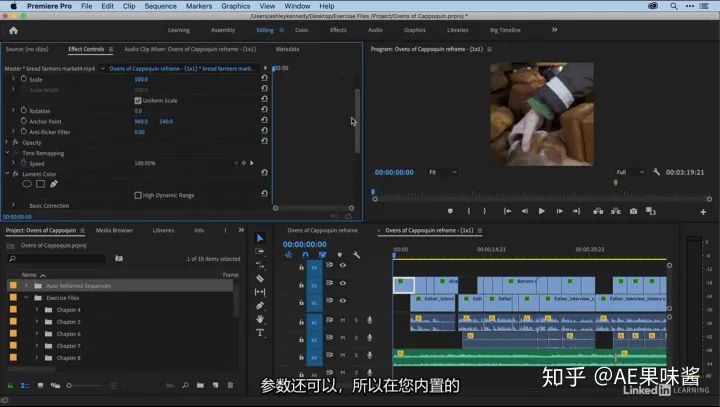
Task: Click the New Item icon in Project panel
Action: (x=215, y=385)
